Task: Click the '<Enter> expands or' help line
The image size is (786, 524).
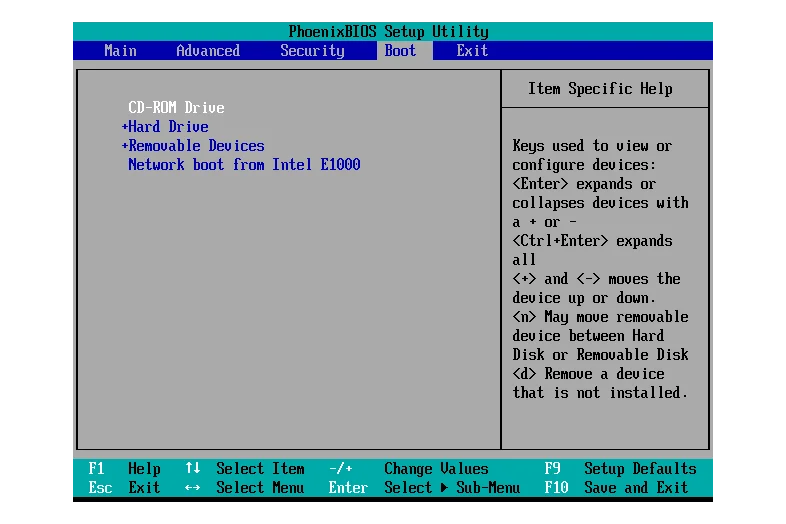Action: [x=584, y=184]
